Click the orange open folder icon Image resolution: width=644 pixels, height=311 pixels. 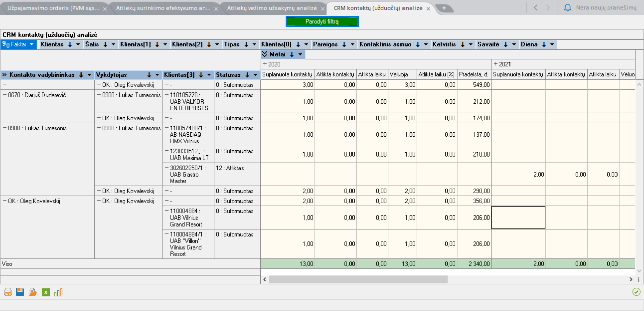coord(33,292)
